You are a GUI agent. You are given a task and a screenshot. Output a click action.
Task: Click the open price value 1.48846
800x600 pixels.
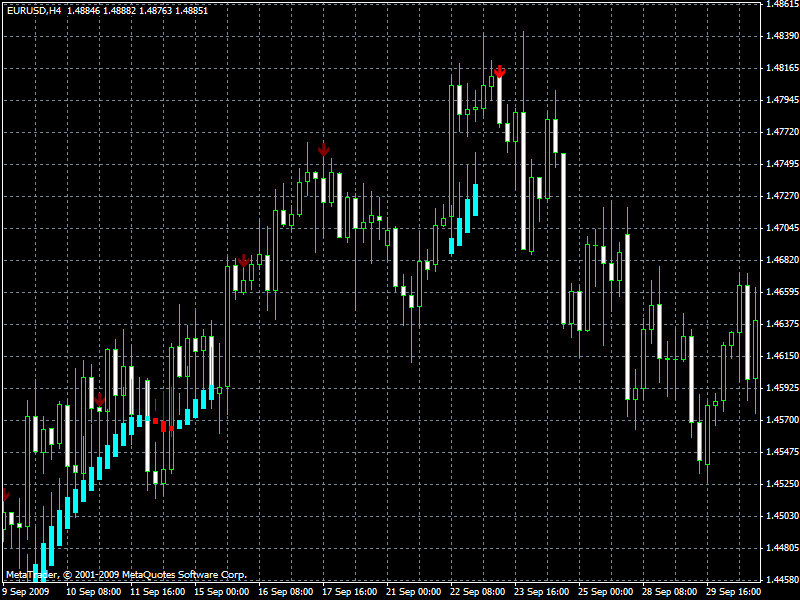84,11
